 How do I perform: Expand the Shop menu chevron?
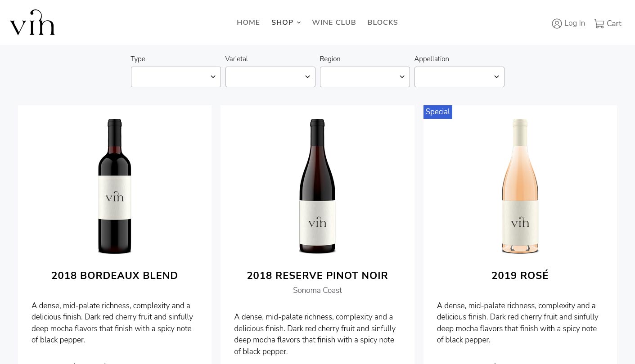[299, 22]
